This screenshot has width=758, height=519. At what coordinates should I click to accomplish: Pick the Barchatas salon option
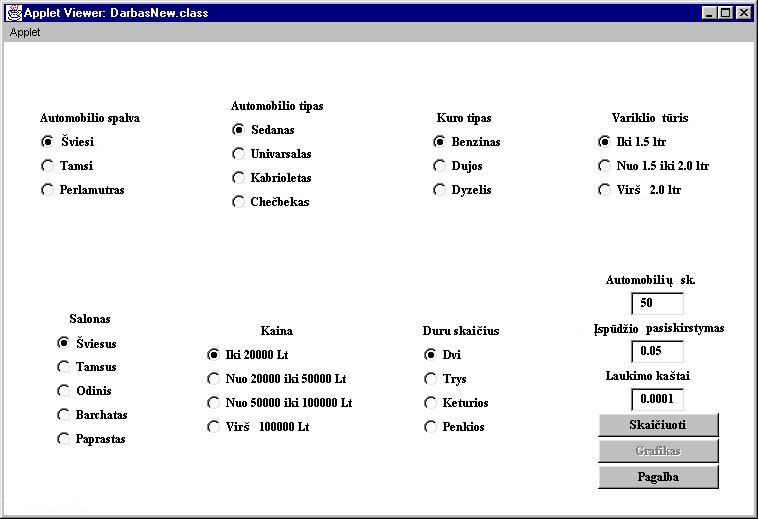point(64,415)
